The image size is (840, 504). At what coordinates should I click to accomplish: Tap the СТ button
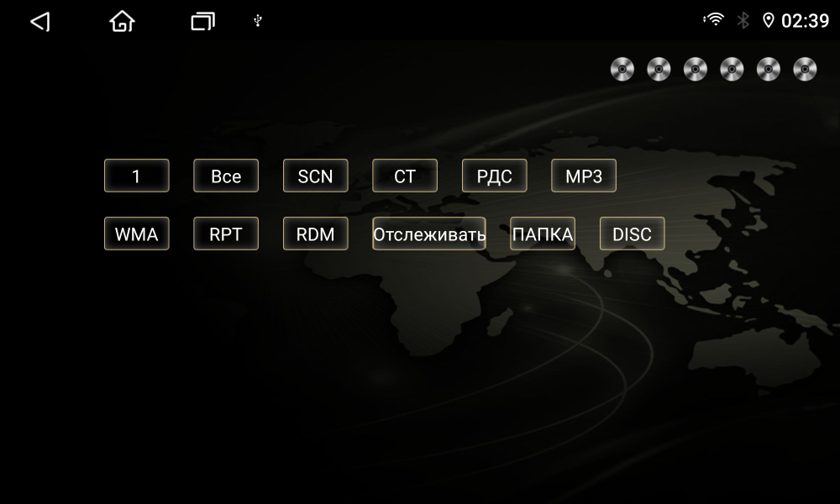coord(405,176)
